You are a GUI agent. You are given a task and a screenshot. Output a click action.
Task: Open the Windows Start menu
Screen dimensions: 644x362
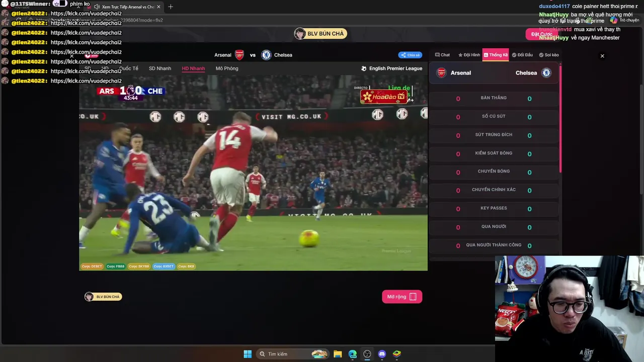click(248, 354)
